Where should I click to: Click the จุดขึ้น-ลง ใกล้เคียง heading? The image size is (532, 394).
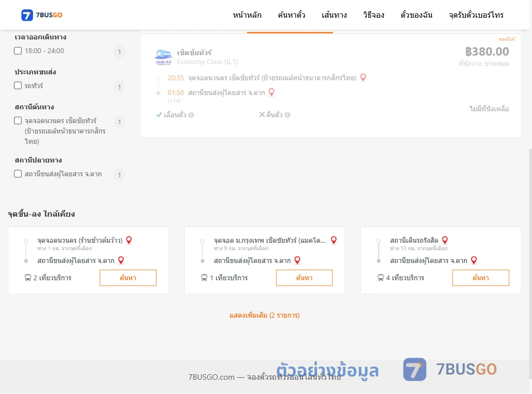pyautogui.click(x=41, y=214)
